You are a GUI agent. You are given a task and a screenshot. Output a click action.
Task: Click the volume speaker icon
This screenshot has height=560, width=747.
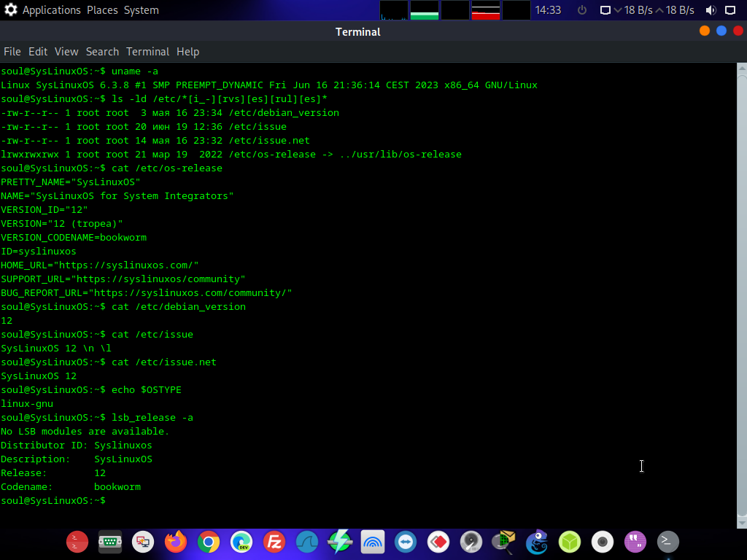pyautogui.click(x=711, y=10)
